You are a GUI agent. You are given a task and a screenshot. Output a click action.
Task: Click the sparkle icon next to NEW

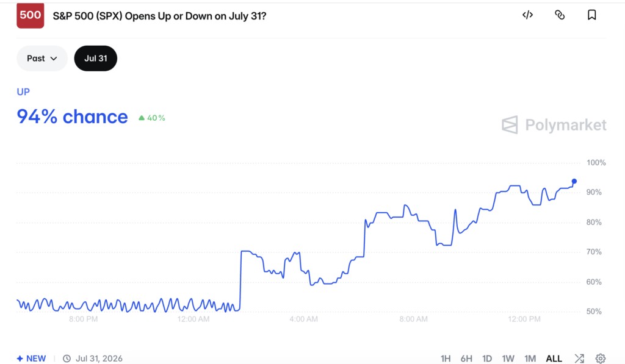click(x=20, y=359)
